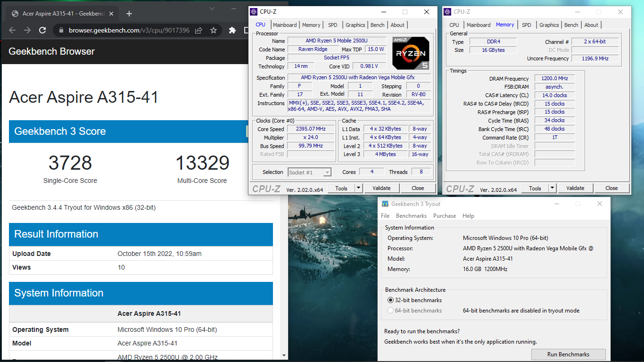Click the upload date October 15th 2022

(x=159, y=254)
